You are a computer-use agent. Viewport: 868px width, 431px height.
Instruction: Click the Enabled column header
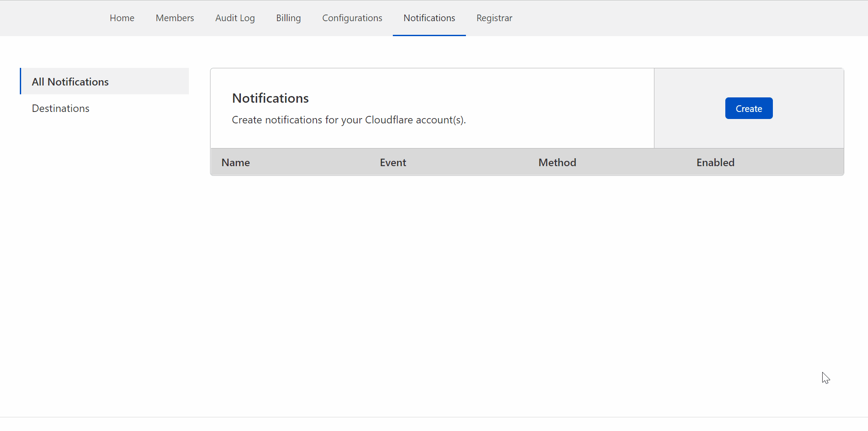(715, 163)
